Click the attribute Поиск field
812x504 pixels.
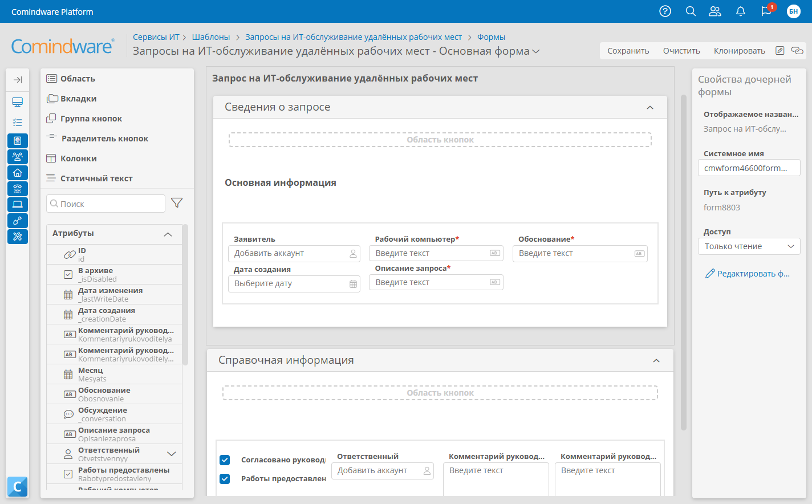(106, 204)
